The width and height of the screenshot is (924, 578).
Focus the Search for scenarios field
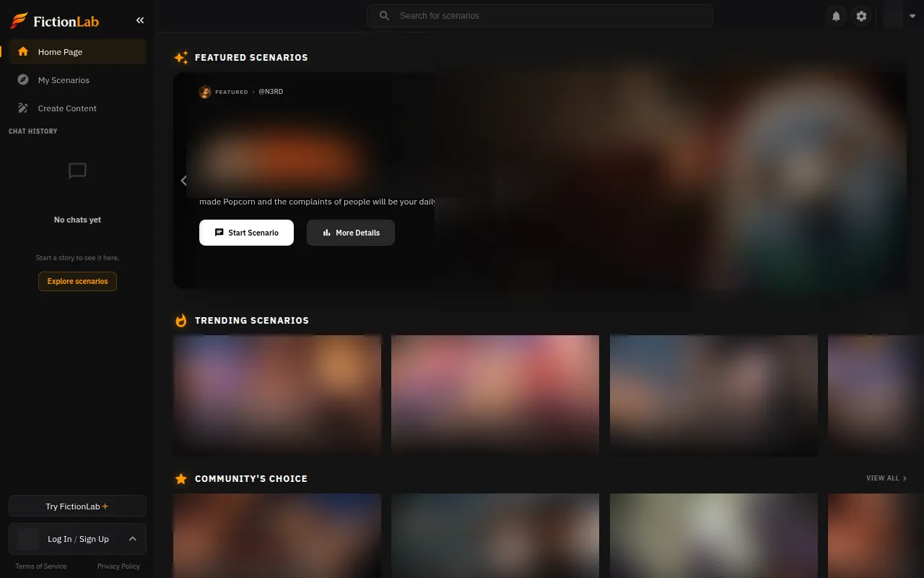(540, 16)
